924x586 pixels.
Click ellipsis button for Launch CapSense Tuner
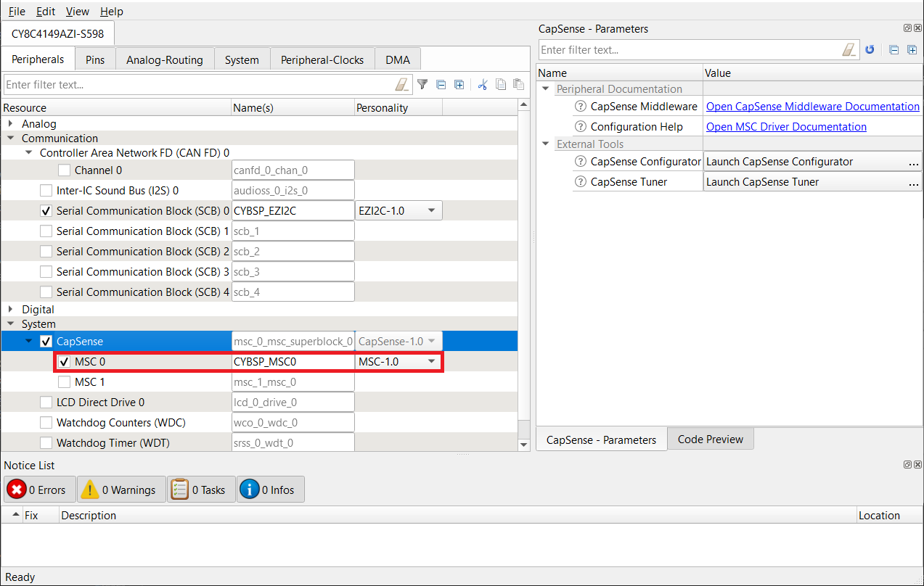pyautogui.click(x=913, y=182)
